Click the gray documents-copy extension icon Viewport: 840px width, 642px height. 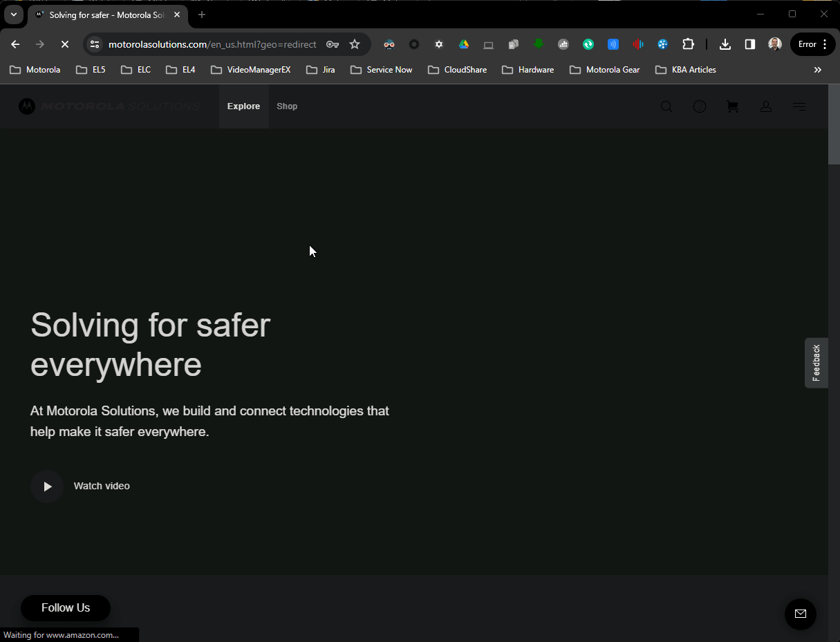click(x=514, y=44)
